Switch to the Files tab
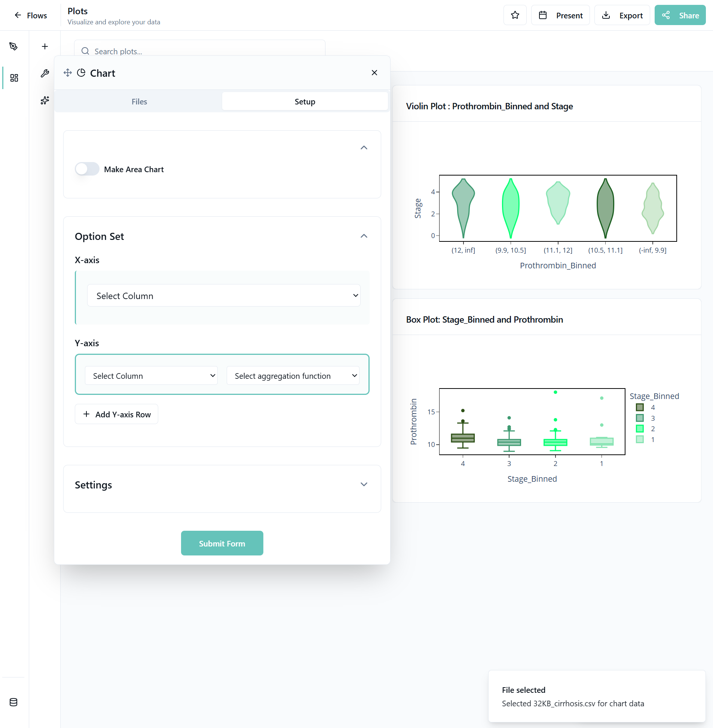 pyautogui.click(x=139, y=101)
